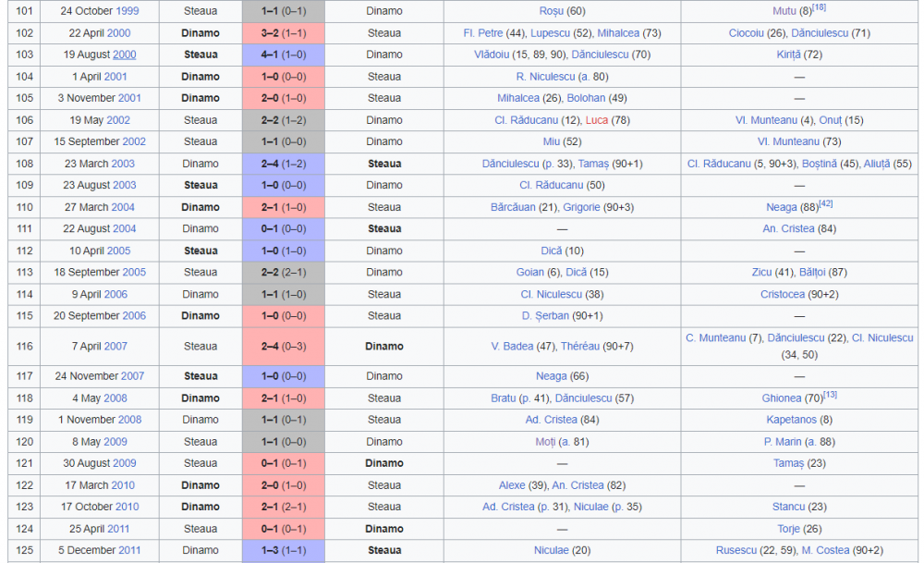Click the Cl. Răducanu link in row 109
Viewport: 924px width, 563px height.
click(551, 185)
